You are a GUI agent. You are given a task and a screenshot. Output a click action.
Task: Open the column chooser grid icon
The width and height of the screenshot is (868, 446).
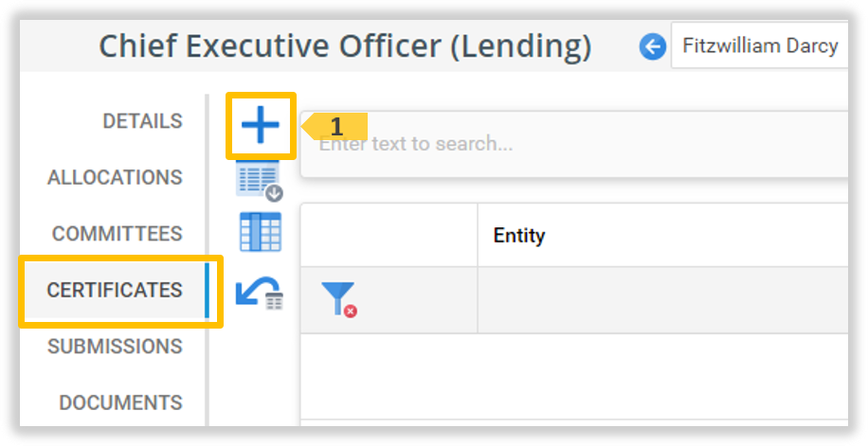click(260, 232)
